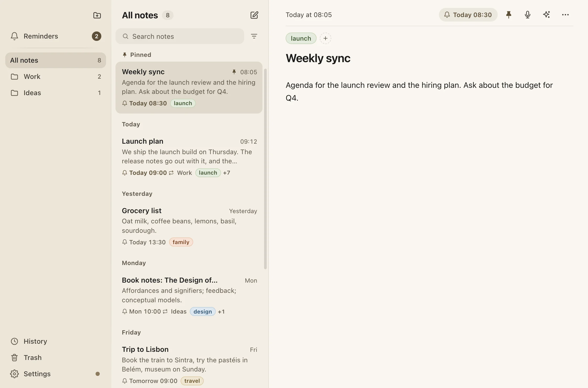
Task: Open the Launch plan note
Action: (189, 157)
